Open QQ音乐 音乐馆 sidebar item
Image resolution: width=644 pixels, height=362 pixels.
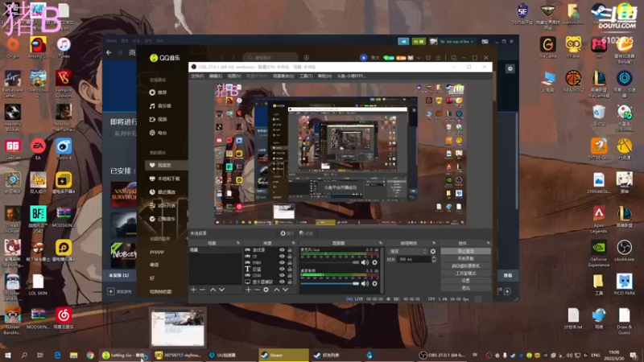[160, 106]
